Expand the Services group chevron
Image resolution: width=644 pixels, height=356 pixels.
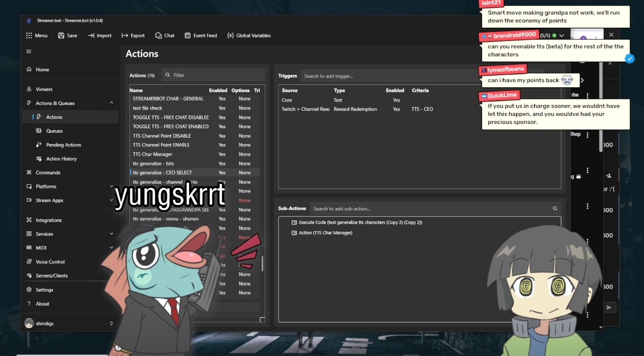point(111,234)
